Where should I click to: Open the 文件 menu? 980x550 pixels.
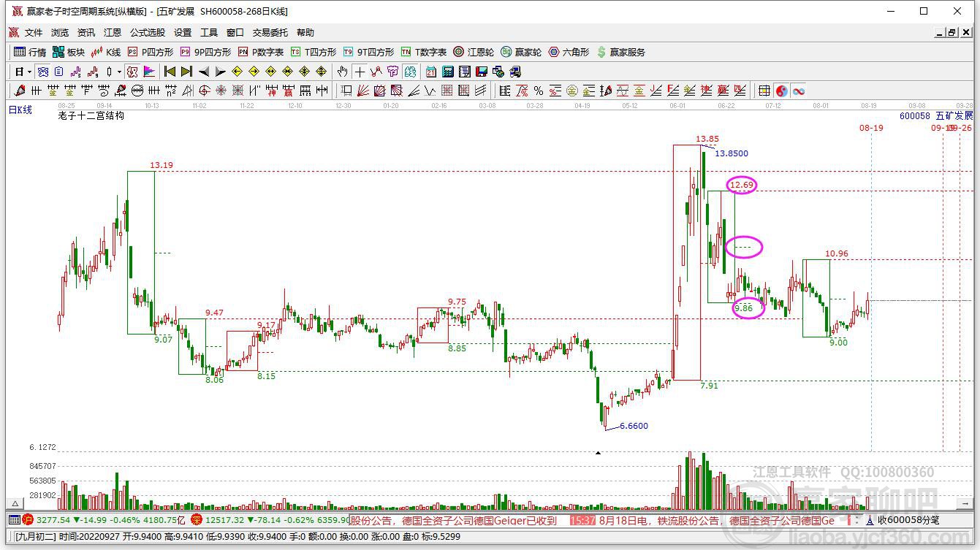[34, 33]
